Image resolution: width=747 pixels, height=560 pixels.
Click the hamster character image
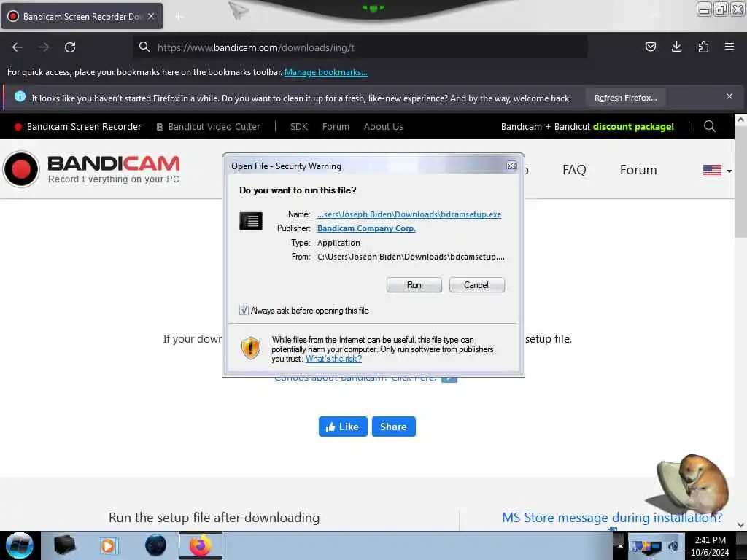(693, 485)
